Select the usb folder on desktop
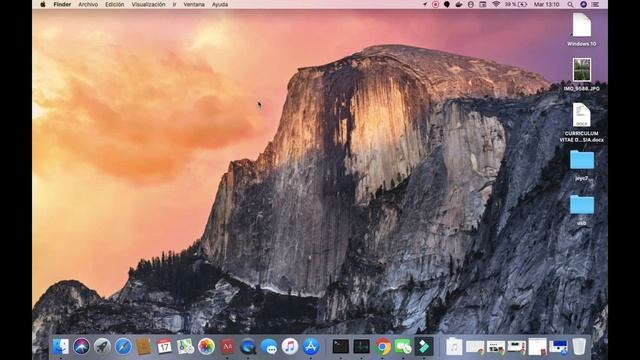 [582, 205]
